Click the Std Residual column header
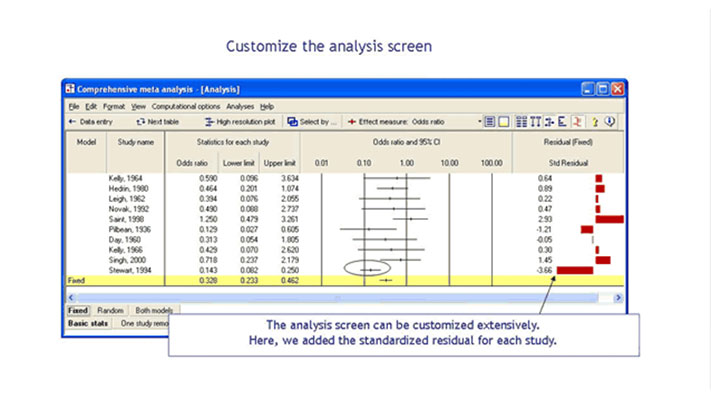Image resolution: width=711 pixels, height=400 pixels. click(x=568, y=163)
